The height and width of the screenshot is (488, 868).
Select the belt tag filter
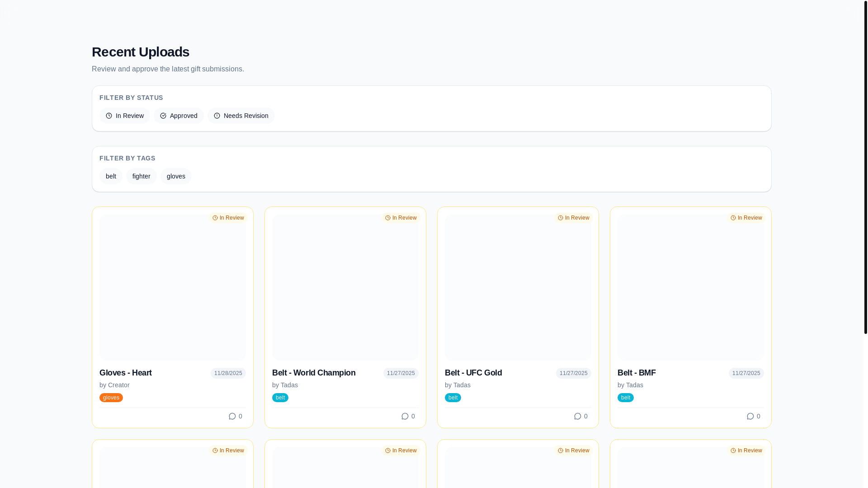tap(111, 176)
